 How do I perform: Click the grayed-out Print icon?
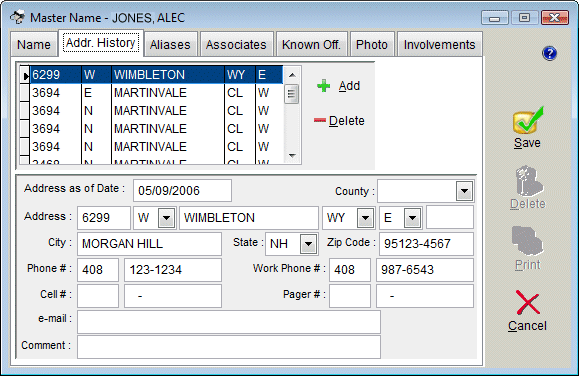(x=527, y=241)
